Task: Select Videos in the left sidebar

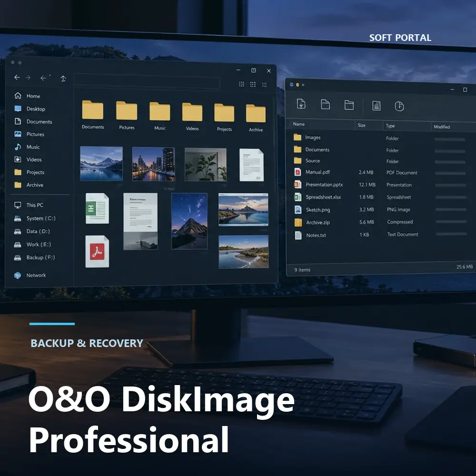Action: click(x=28, y=159)
